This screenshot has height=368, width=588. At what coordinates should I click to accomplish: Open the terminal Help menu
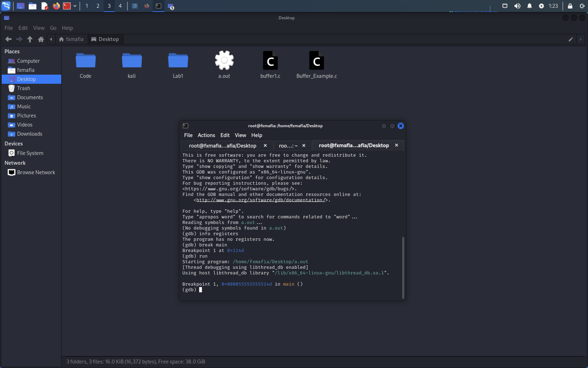click(x=257, y=135)
